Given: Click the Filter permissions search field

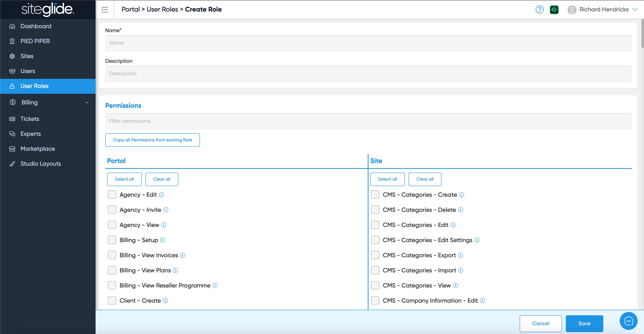Looking at the screenshot, I should tap(368, 121).
